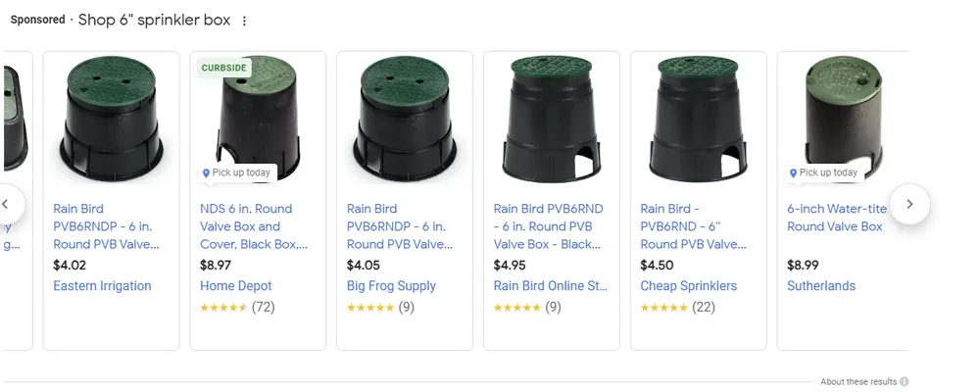The height and width of the screenshot is (392, 980).
Task: Open Eastern Irrigation Rain Bird valve box image
Action: [x=111, y=116]
